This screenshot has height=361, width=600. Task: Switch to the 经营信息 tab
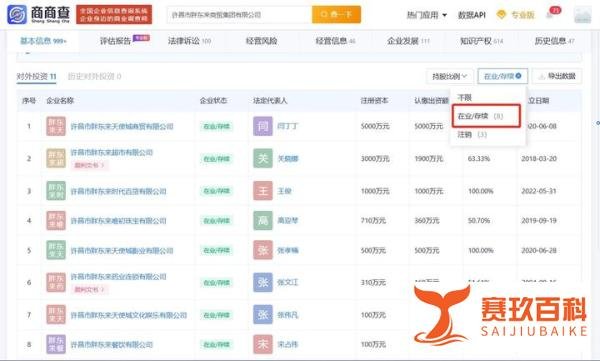point(336,41)
